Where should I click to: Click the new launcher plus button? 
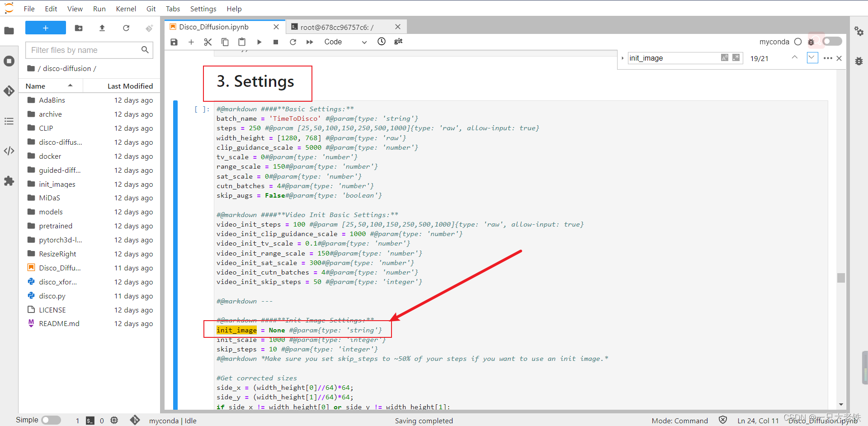pos(46,28)
